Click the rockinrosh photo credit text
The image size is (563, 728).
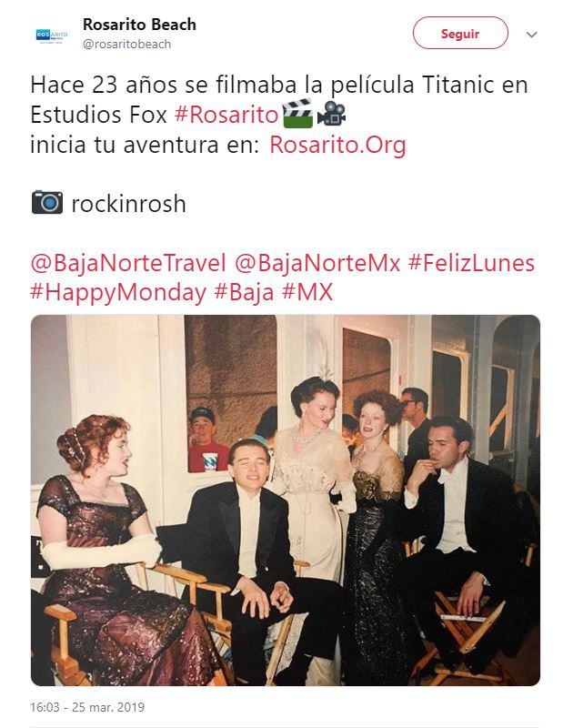[x=128, y=204]
